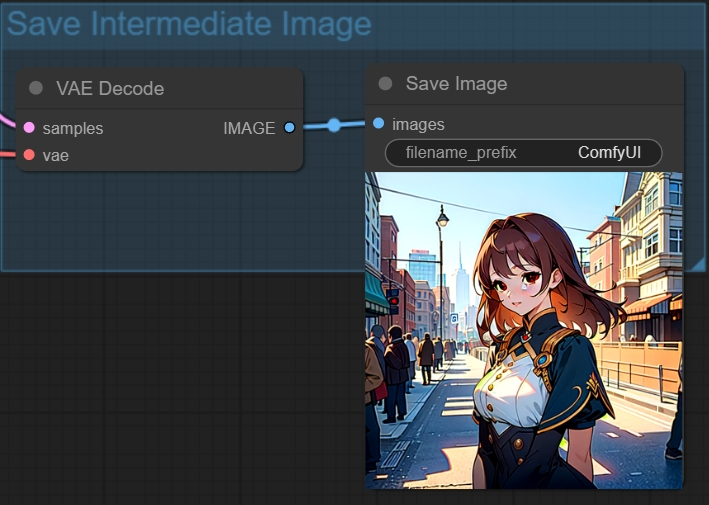Select the VAE Decode node title
This screenshot has width=709, height=505.
(110, 89)
